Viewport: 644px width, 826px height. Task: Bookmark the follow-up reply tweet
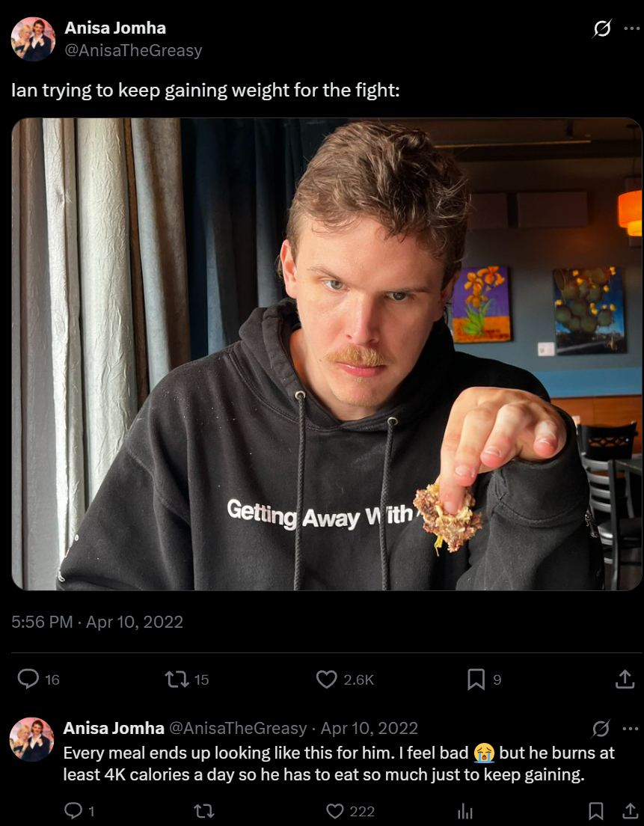[x=596, y=811]
